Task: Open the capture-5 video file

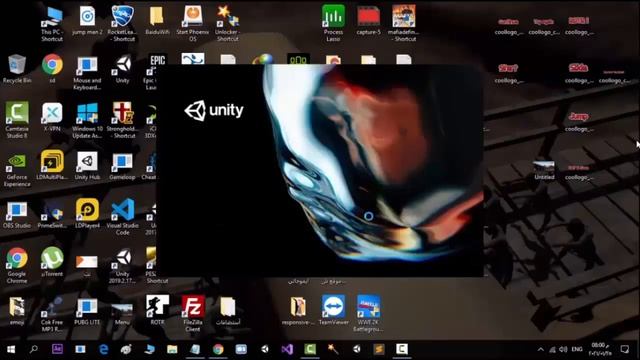Action: [x=368, y=20]
